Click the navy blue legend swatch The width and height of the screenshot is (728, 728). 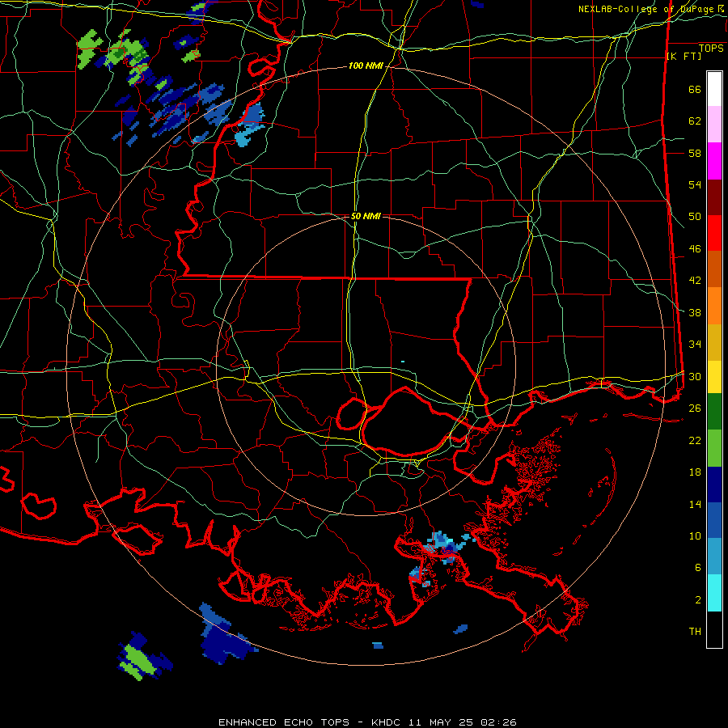(x=714, y=485)
